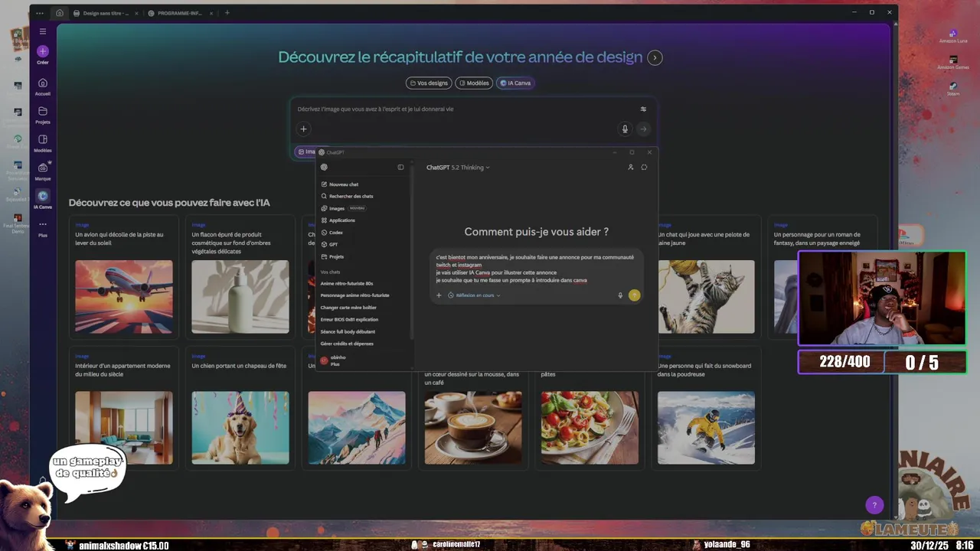Open Codex in ChatGPT sidebar
980x551 pixels.
click(332, 233)
